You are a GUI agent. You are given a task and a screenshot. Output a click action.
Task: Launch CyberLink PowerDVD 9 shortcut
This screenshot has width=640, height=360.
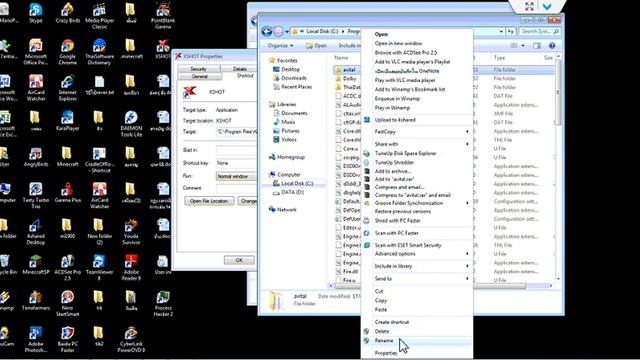coord(131,339)
